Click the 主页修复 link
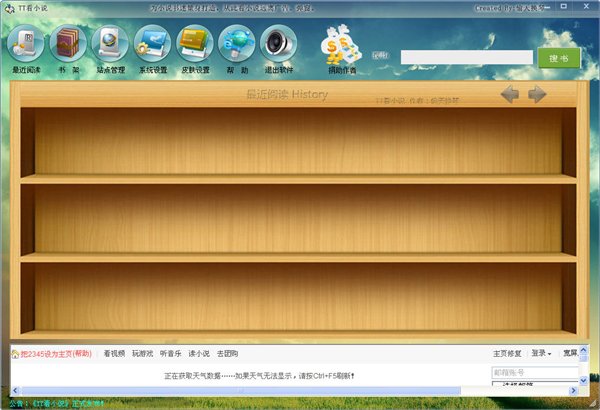Screen dimensions: 600x410 click(x=507, y=353)
